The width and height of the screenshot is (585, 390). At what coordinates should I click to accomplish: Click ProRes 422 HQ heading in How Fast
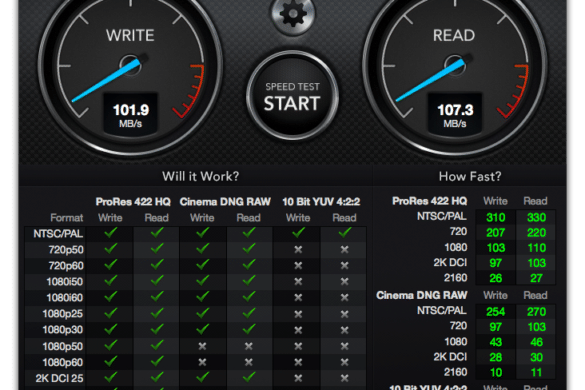[429, 201]
